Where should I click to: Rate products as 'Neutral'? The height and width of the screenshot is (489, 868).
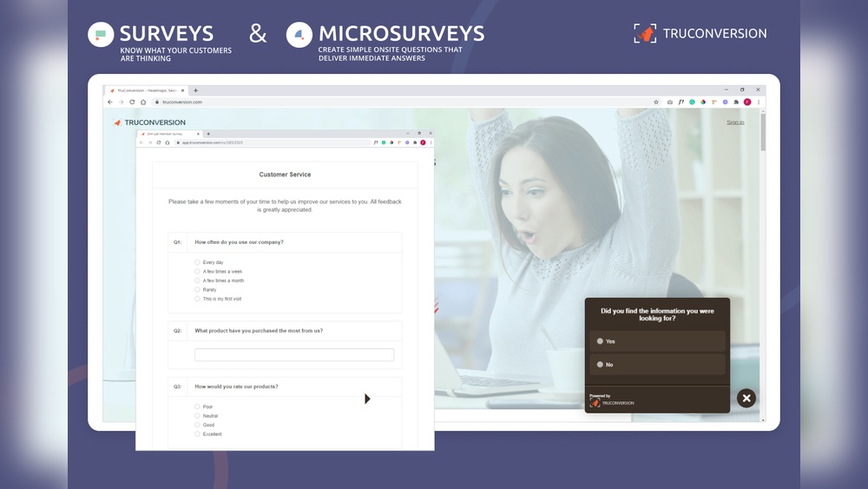[197, 416]
